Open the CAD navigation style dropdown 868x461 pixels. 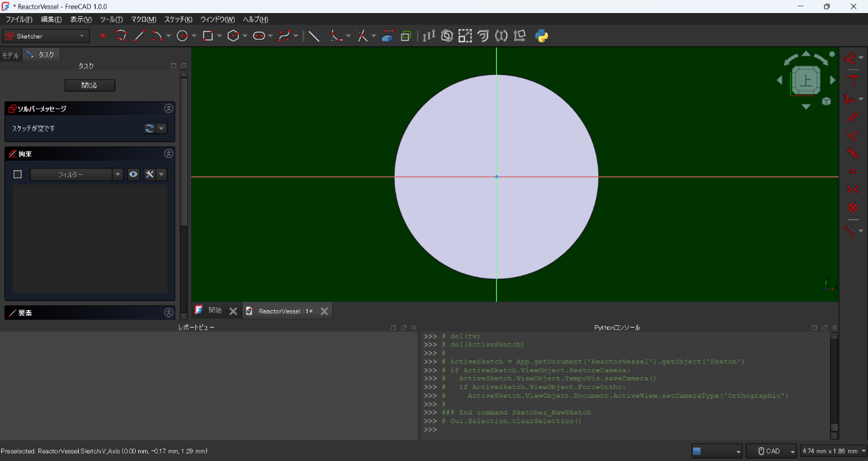pyautogui.click(x=771, y=451)
